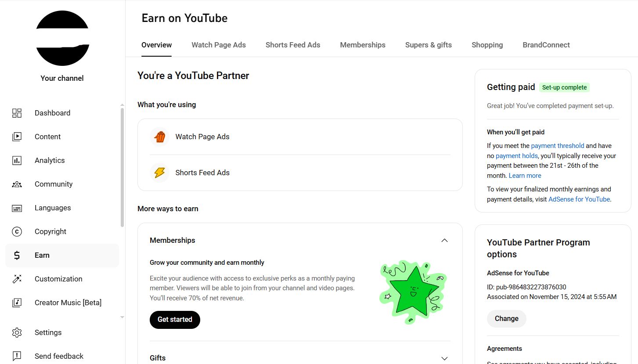Open the Supers & gifts tab
The image size is (638, 364).
[x=428, y=45]
